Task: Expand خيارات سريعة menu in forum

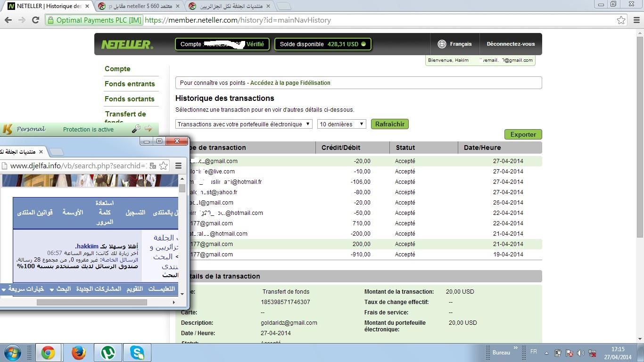Action: coord(23,289)
